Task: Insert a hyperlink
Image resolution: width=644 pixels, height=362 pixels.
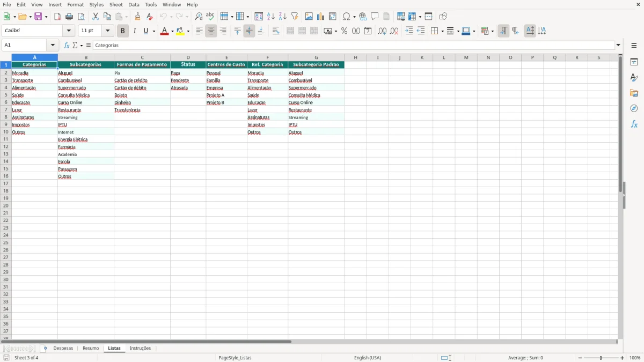Action: click(x=363, y=17)
